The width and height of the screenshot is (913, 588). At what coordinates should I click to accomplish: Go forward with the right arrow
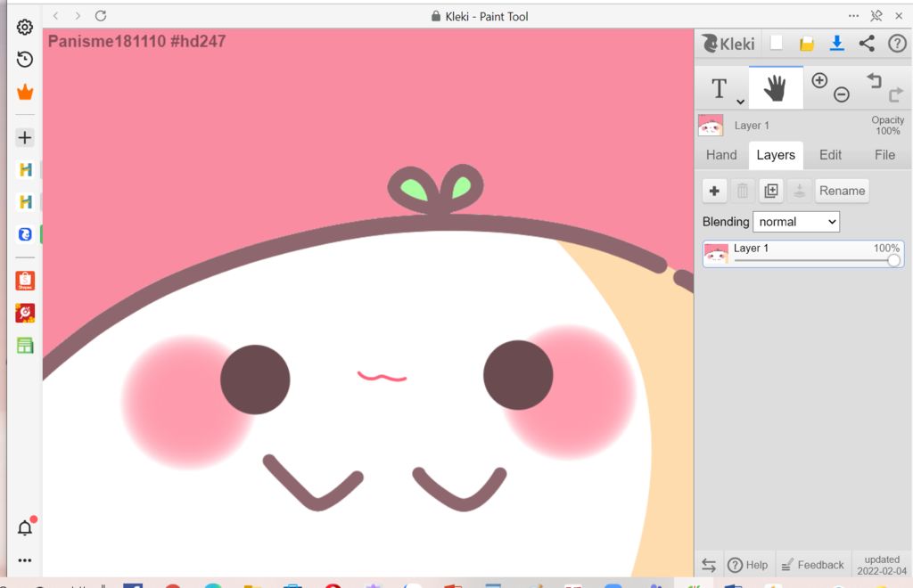tap(78, 16)
